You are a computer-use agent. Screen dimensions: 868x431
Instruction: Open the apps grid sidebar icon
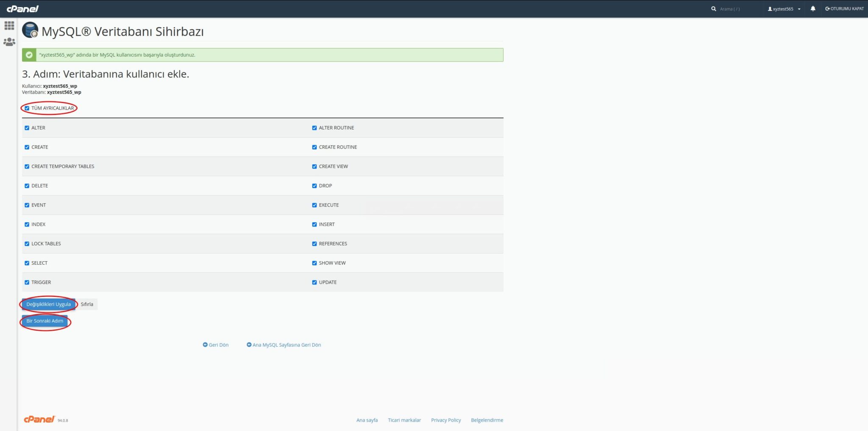click(9, 26)
